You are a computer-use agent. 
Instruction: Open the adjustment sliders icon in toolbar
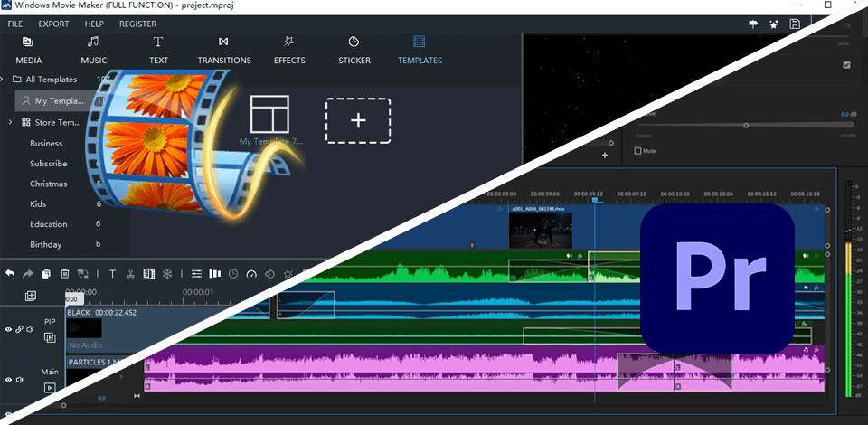click(x=196, y=273)
